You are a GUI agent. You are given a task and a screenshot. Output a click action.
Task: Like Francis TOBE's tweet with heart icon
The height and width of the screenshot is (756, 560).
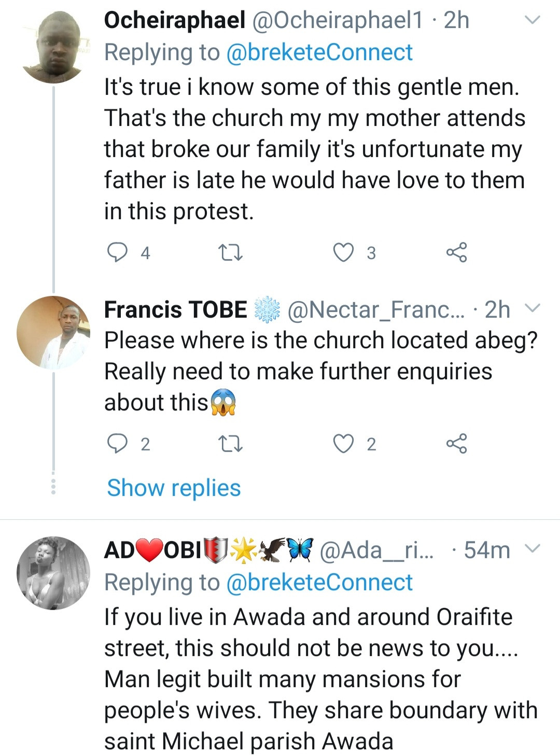coord(343,444)
